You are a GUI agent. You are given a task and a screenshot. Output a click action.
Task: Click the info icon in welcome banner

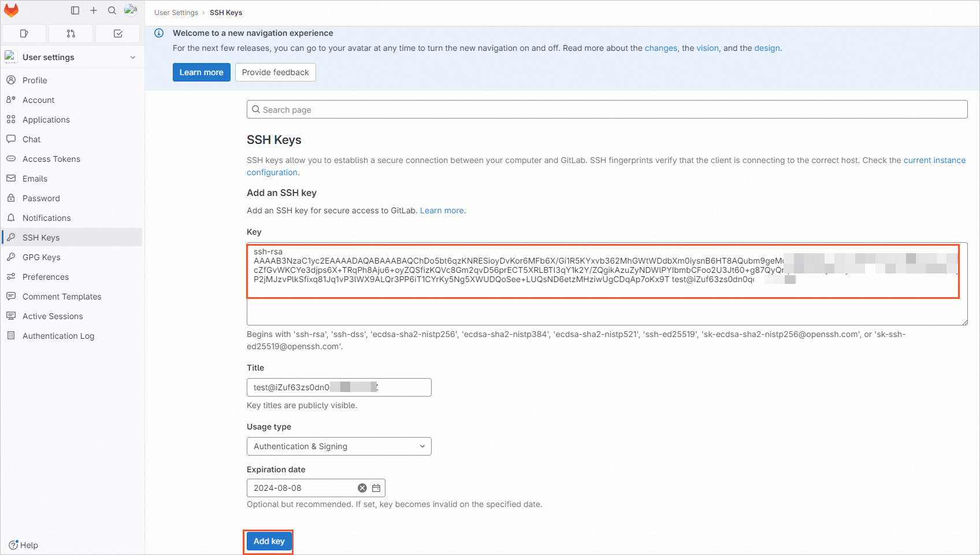159,33
